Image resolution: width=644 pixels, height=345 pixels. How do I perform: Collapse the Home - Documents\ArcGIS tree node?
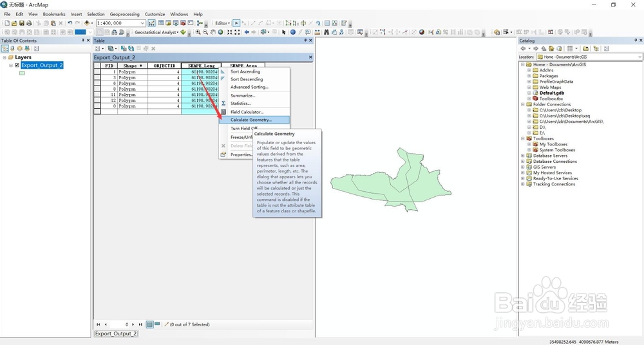coord(523,64)
